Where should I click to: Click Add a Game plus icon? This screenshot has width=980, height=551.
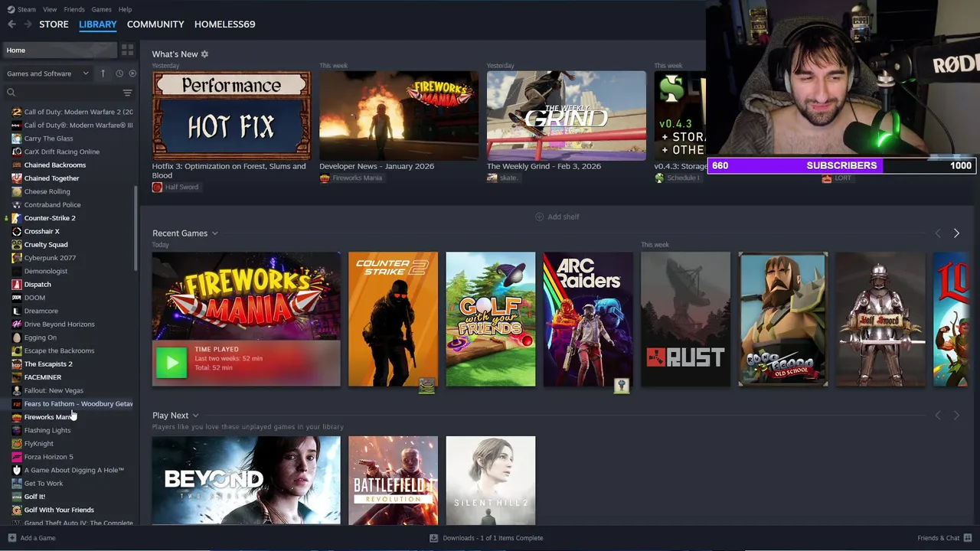pos(11,538)
